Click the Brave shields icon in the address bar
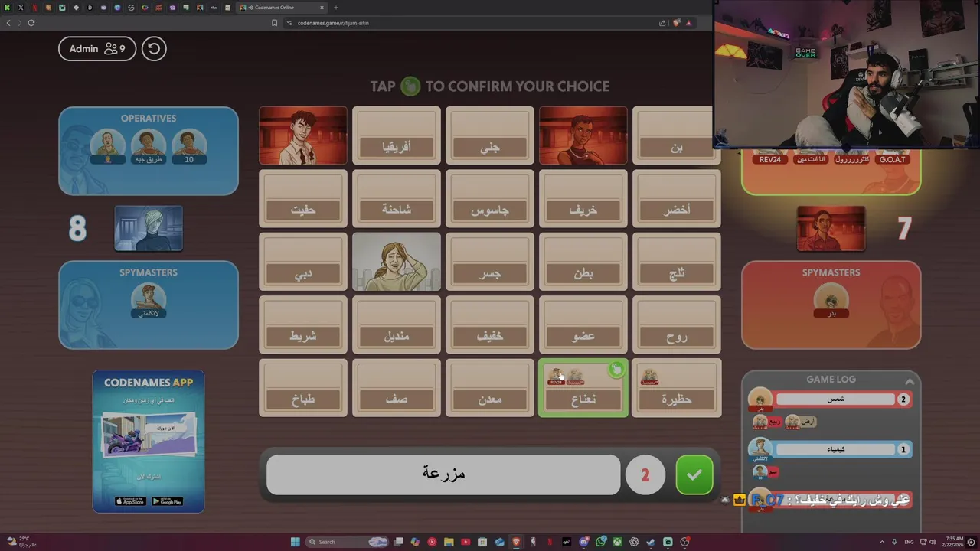 676,23
